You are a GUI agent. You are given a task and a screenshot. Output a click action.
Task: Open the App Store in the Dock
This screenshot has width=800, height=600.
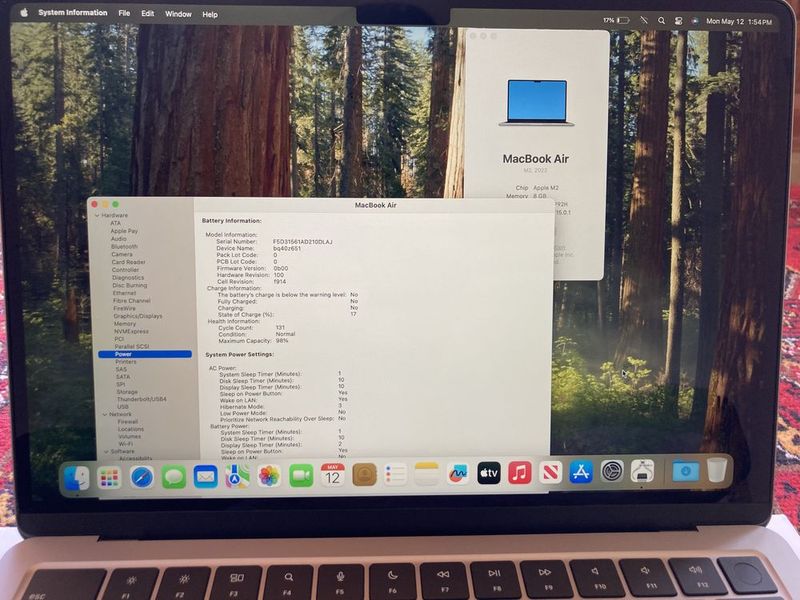[x=581, y=472]
